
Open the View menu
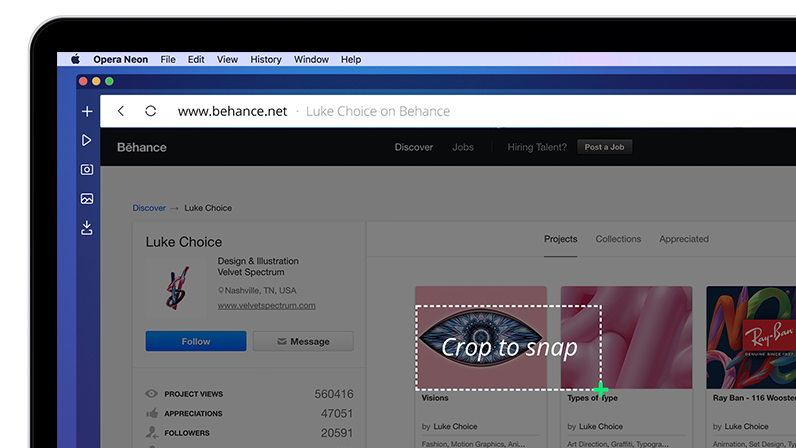click(x=227, y=59)
